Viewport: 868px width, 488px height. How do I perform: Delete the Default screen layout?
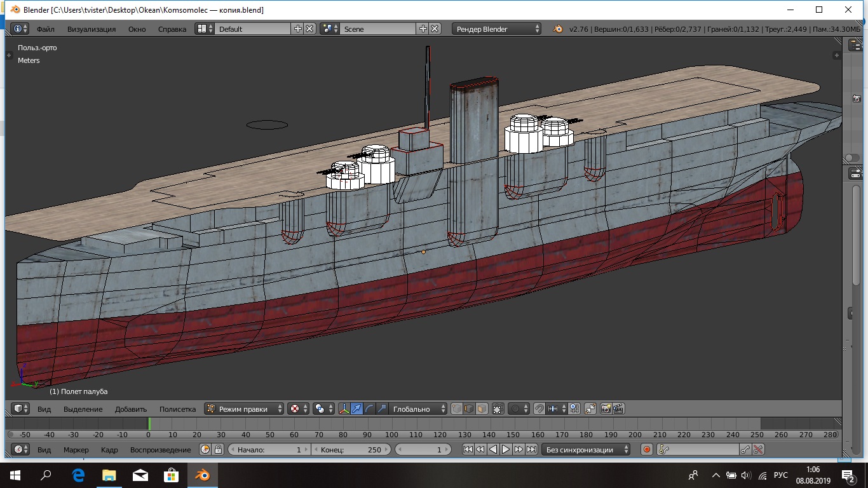pos(309,29)
